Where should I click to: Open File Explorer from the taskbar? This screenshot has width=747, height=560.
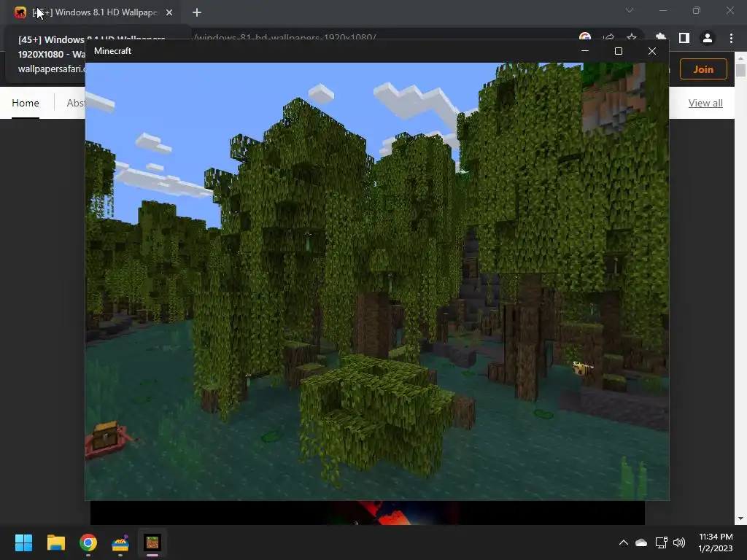point(55,542)
